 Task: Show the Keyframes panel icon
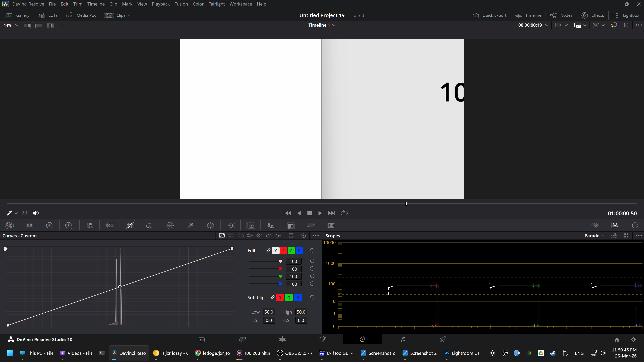click(x=595, y=226)
